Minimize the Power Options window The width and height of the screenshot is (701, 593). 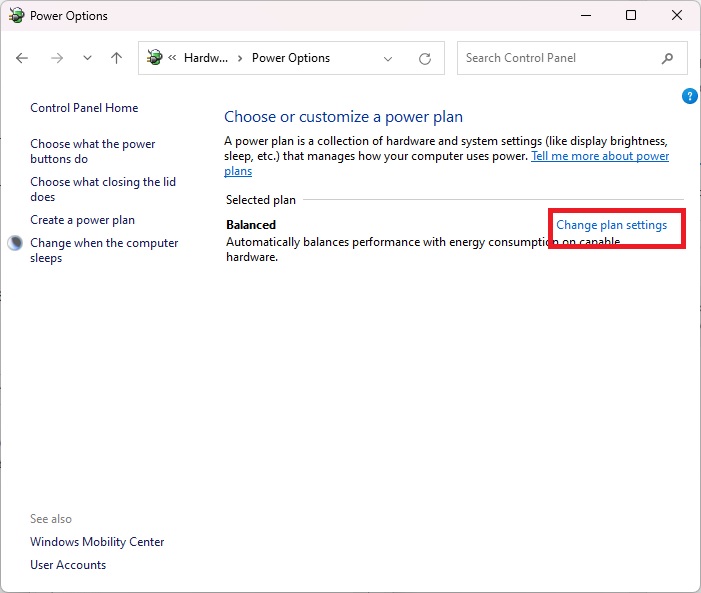click(586, 15)
